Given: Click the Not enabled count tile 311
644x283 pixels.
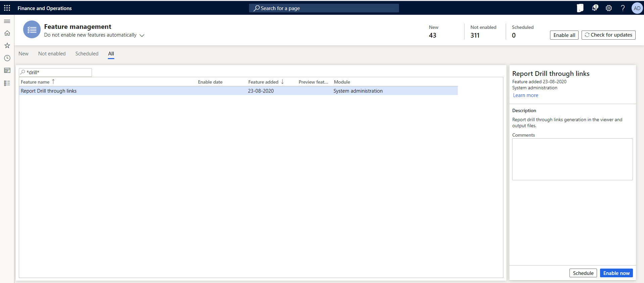Looking at the screenshot, I should (483, 32).
